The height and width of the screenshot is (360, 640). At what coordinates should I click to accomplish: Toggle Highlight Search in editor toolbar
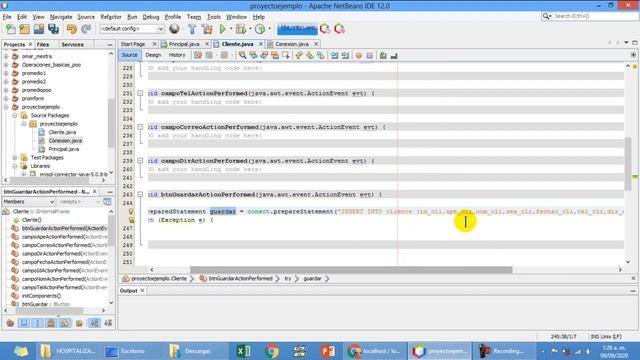pos(275,55)
